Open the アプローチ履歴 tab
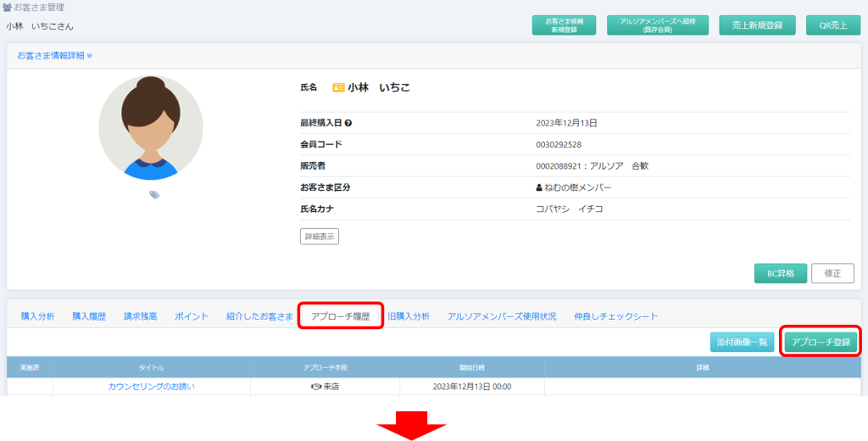Viewport: 868px width, 441px height. point(341,316)
